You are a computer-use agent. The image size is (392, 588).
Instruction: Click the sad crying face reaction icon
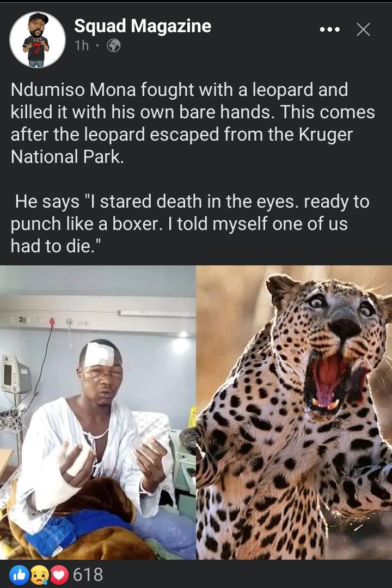click(39, 574)
